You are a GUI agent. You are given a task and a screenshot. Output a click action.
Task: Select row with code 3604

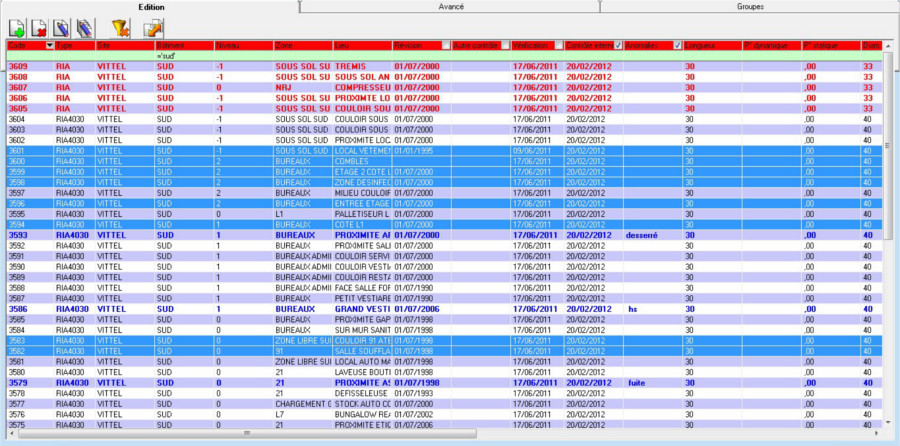point(445,119)
